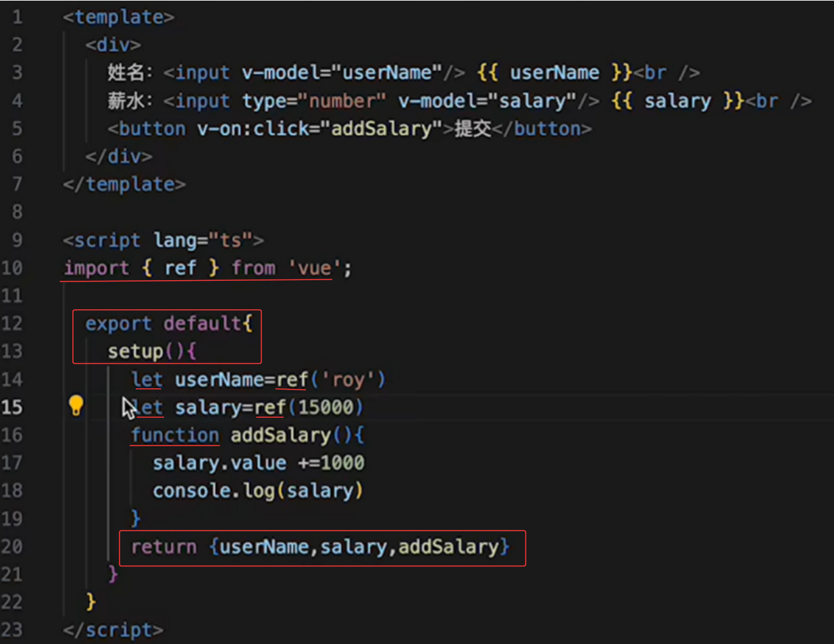Click console.log(salary) on line 18
This screenshot has width=834, height=644.
(x=258, y=491)
